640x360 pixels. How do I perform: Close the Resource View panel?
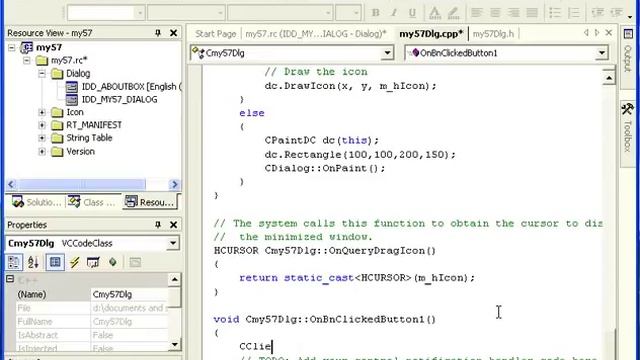click(173, 33)
